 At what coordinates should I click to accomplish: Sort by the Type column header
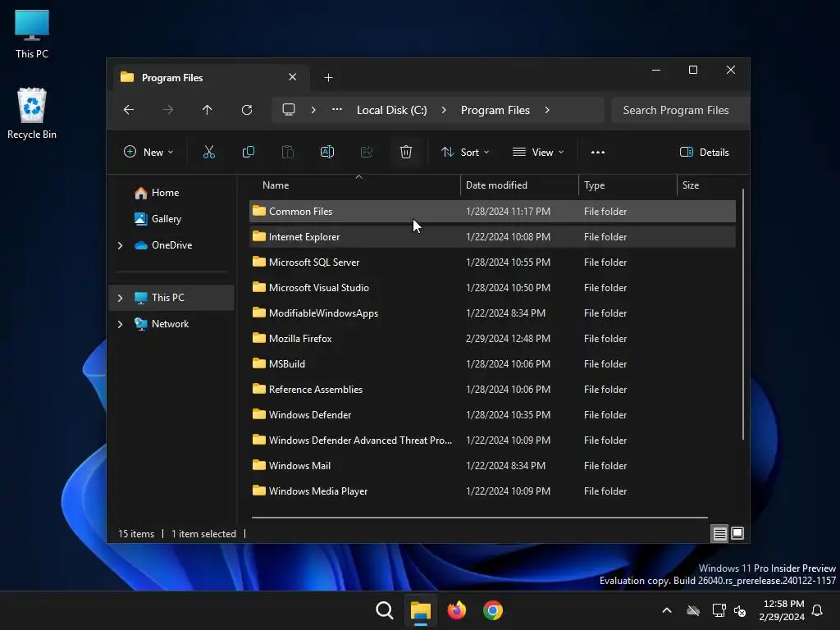628,185
